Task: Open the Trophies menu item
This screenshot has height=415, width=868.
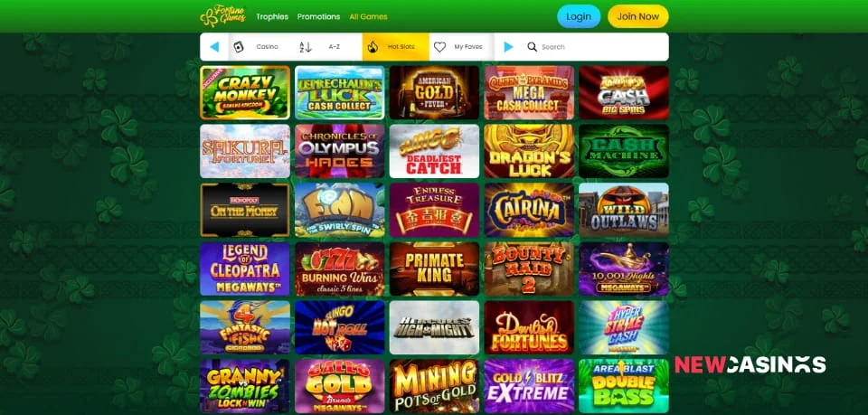Action: 272,16
